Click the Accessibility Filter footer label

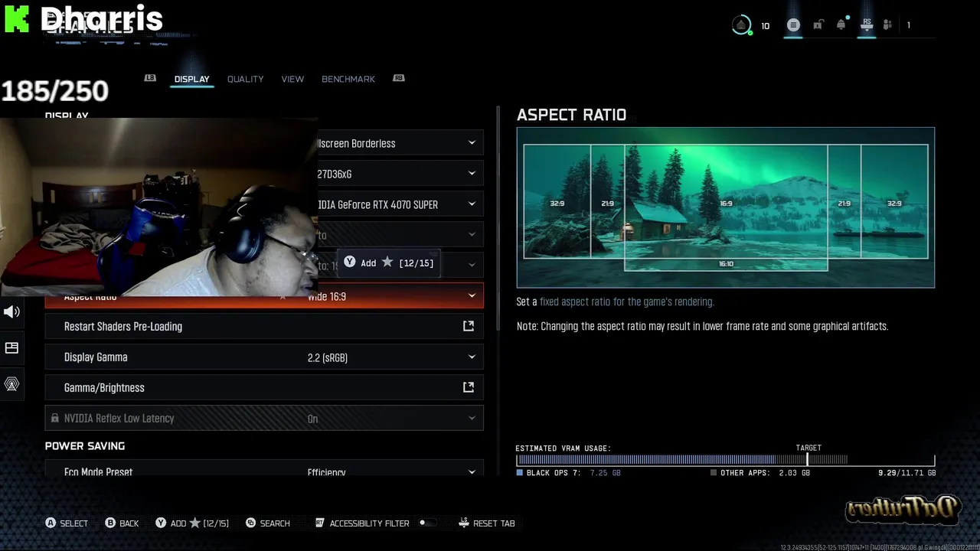click(x=369, y=523)
